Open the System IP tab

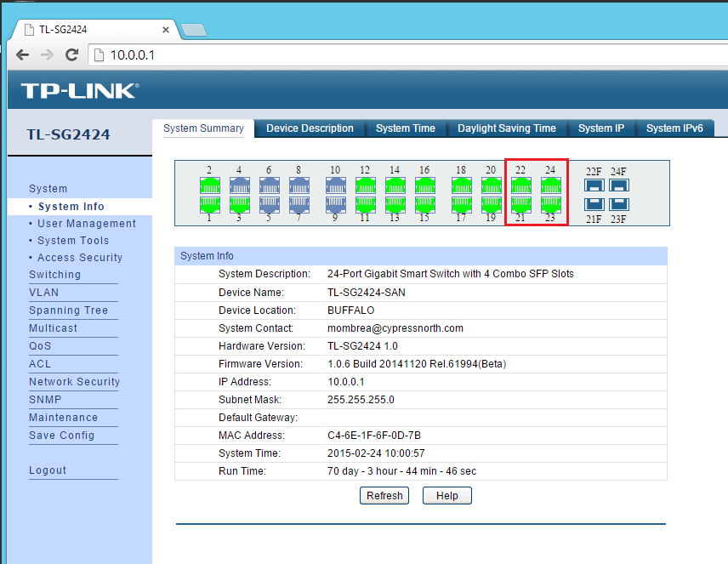pos(600,128)
